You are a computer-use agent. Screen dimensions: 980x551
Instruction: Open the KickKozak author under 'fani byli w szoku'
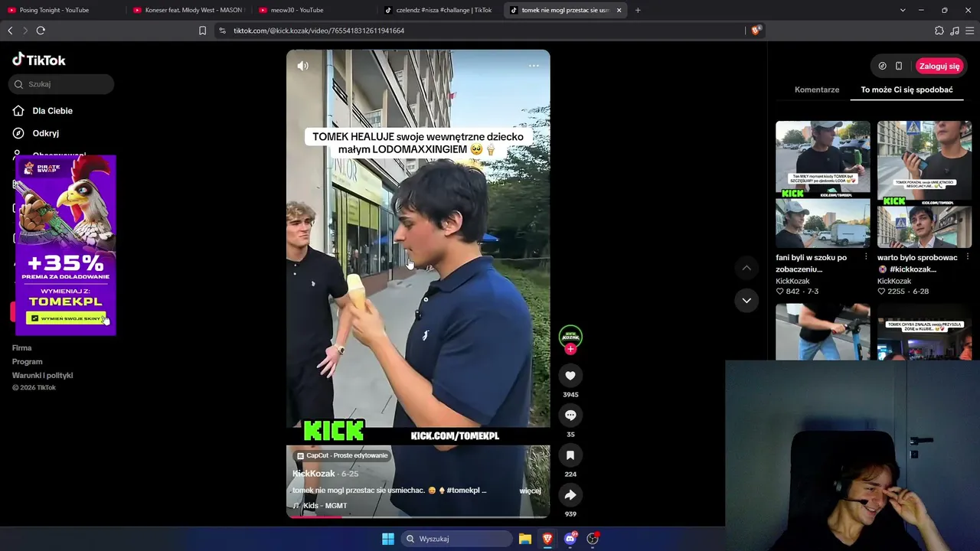[x=792, y=281]
